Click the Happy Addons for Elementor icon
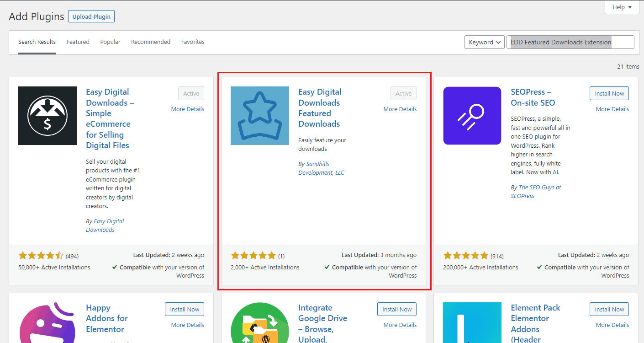 point(48,322)
